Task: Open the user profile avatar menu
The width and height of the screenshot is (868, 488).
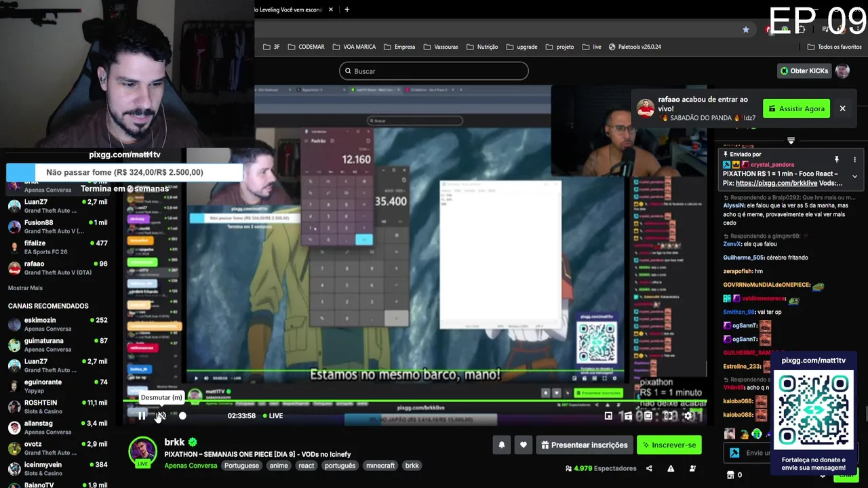Action: (x=842, y=70)
